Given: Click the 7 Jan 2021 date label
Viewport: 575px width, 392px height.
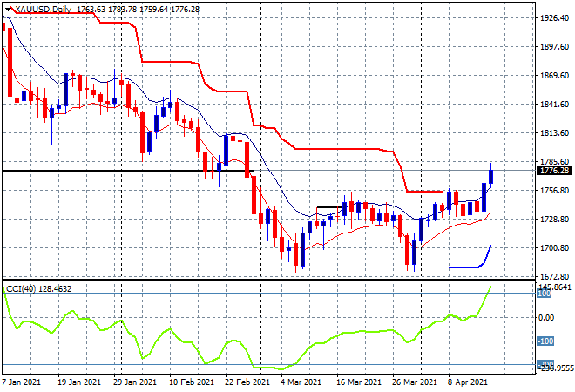Looking at the screenshot, I should [x=21, y=382].
